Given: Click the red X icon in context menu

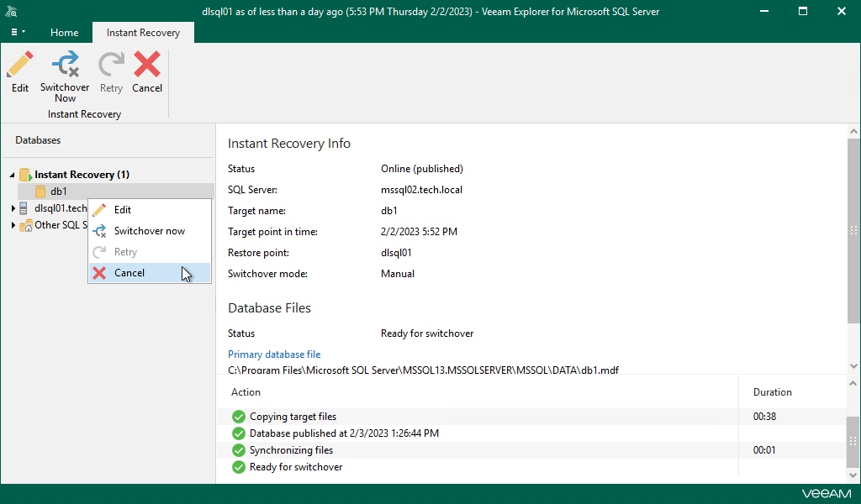Looking at the screenshot, I should [x=99, y=272].
